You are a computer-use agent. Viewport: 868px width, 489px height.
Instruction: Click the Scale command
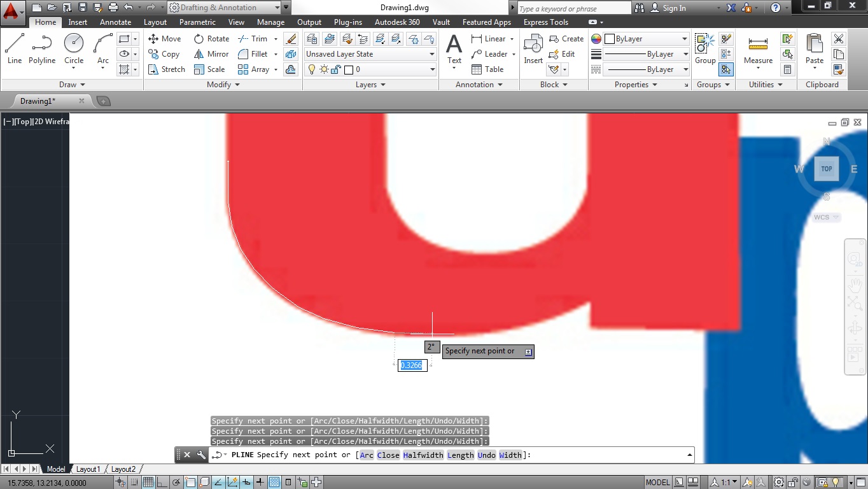pos(209,69)
